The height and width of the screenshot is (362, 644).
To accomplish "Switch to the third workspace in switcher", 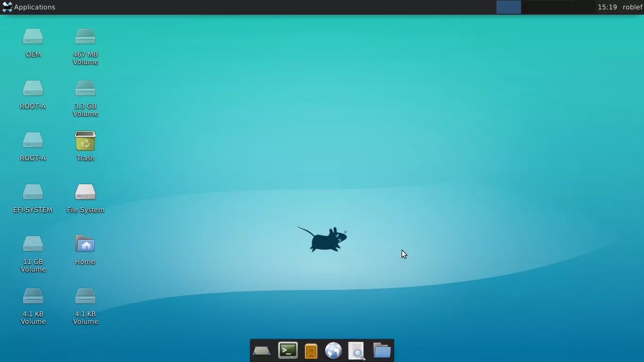I will coord(559,7).
